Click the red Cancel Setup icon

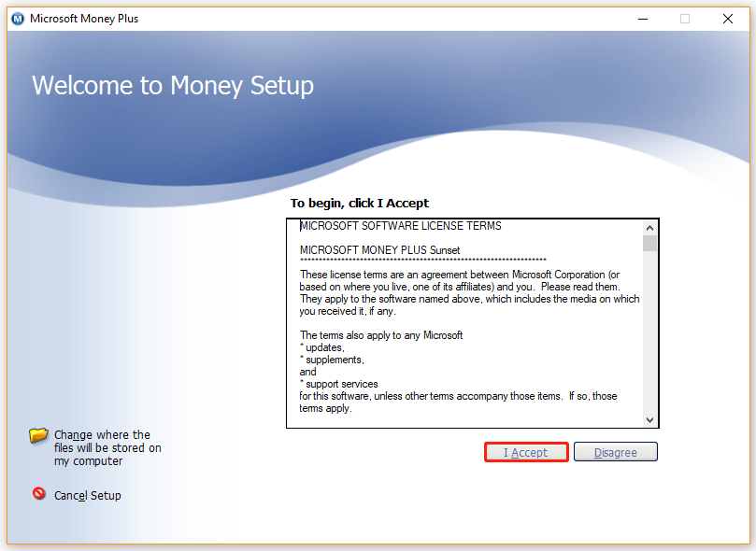39,494
